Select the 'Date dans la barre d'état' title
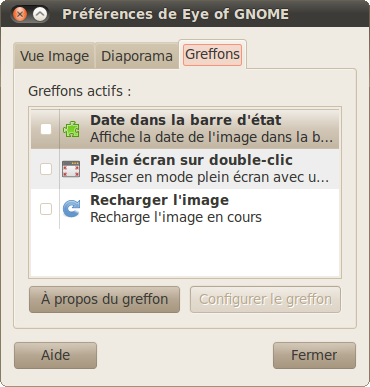This screenshot has height=387, width=370. [x=186, y=120]
